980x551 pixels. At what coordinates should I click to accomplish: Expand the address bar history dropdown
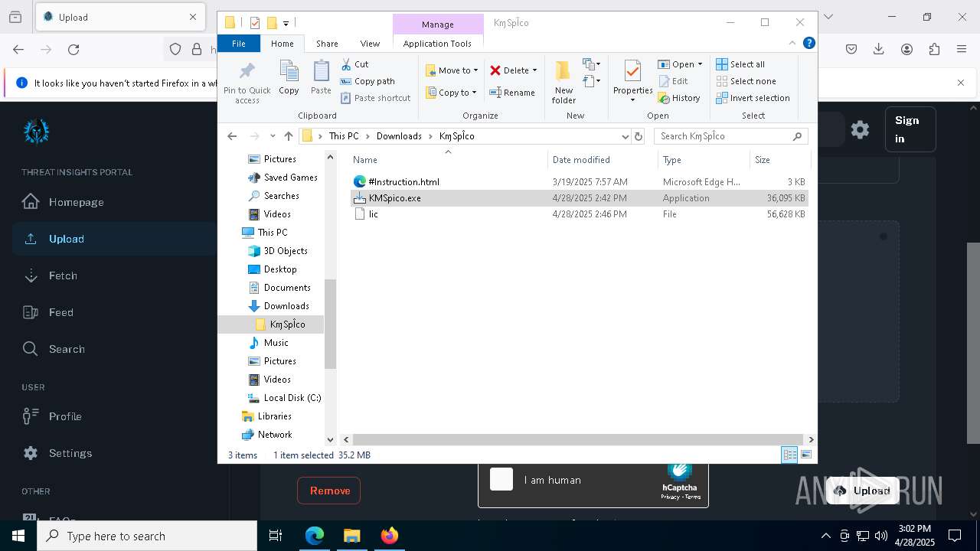click(625, 136)
